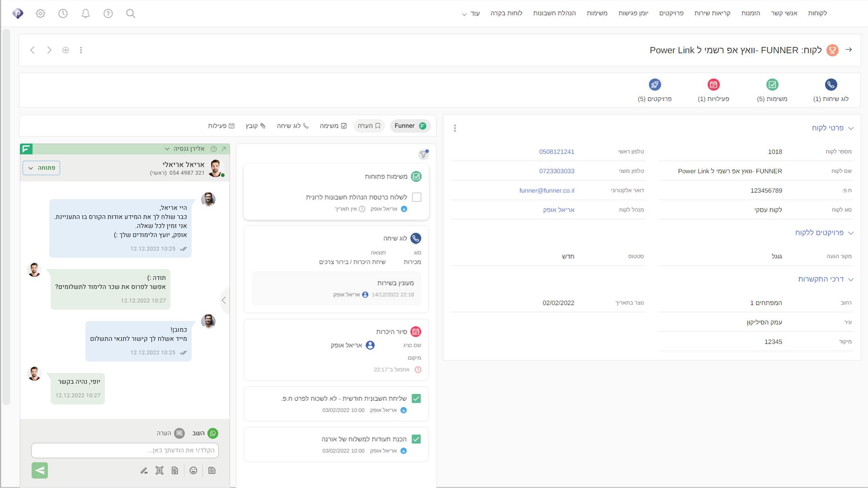Open the search magnifier icon
The image size is (868, 488).
(x=131, y=14)
